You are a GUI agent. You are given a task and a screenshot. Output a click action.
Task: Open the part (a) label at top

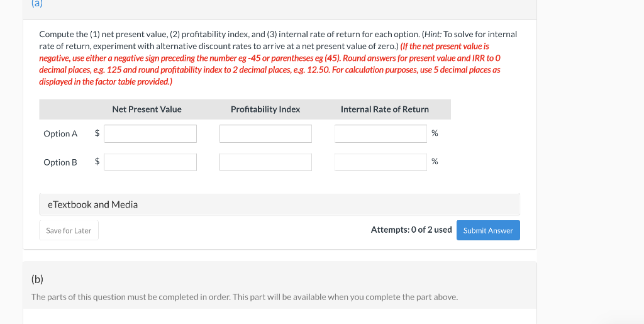[37, 4]
